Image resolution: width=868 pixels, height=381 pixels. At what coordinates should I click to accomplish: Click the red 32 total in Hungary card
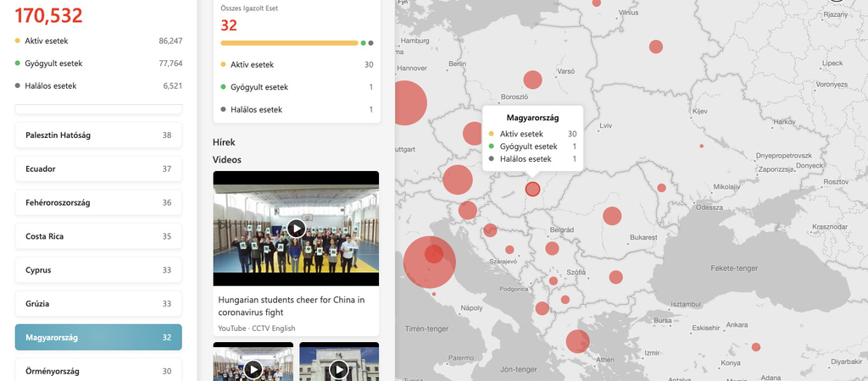click(x=229, y=25)
